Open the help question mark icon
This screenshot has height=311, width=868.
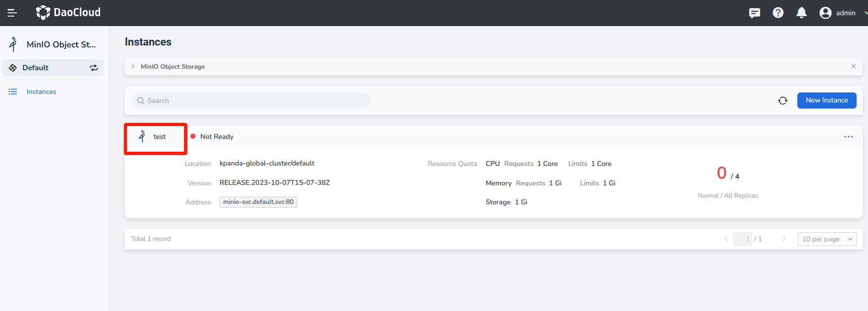[778, 13]
